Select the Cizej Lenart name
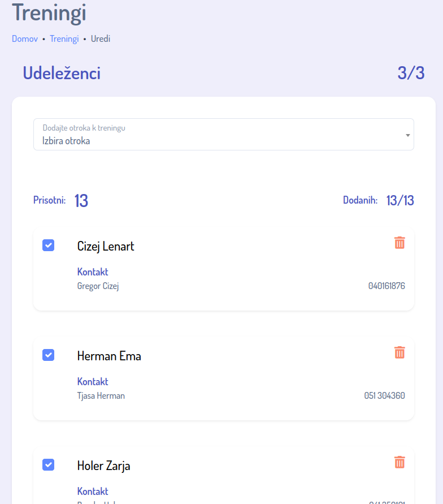Image resolution: width=443 pixels, height=504 pixels. pyautogui.click(x=106, y=247)
